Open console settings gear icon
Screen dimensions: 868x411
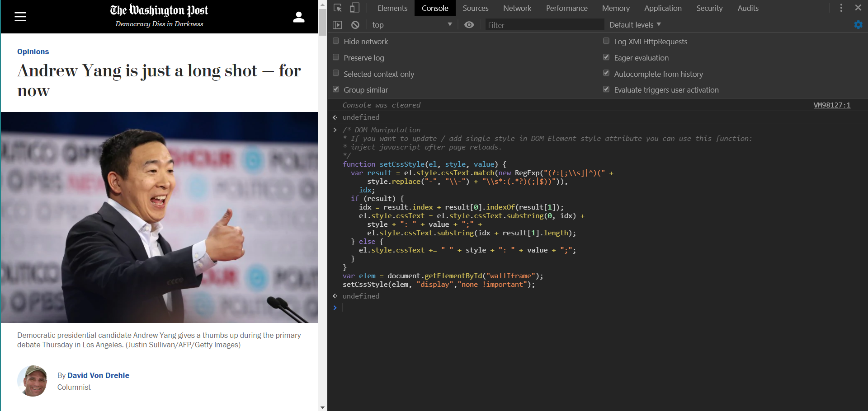tap(858, 25)
